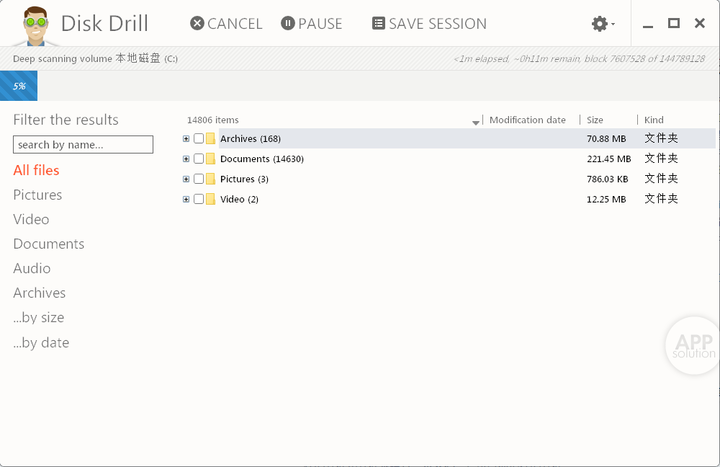720x467 pixels.
Task: Click the Save Session list icon
Action: (378, 23)
